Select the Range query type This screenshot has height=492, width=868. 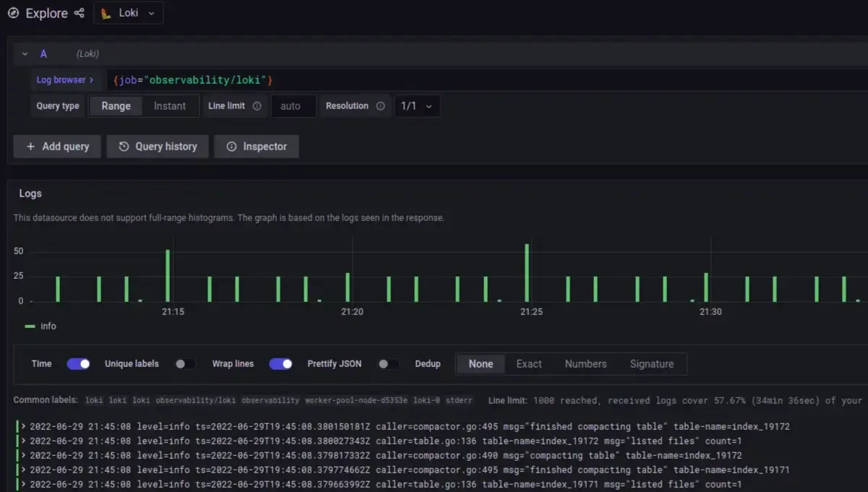click(116, 105)
